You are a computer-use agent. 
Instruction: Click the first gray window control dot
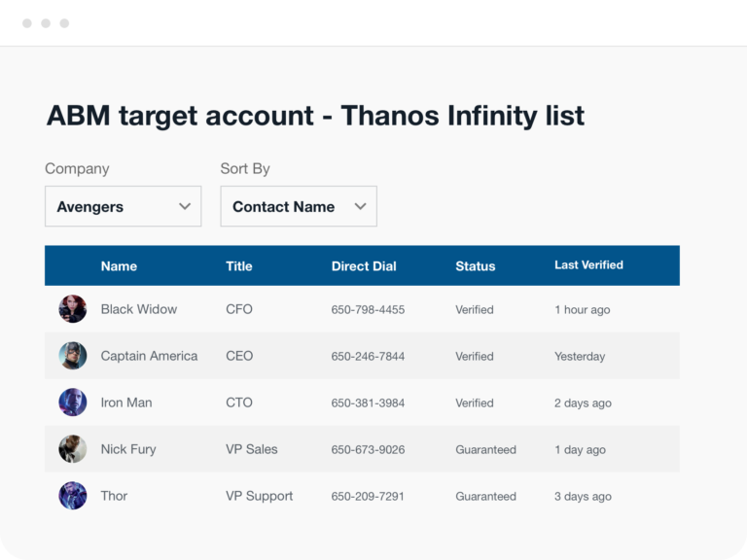tap(27, 23)
